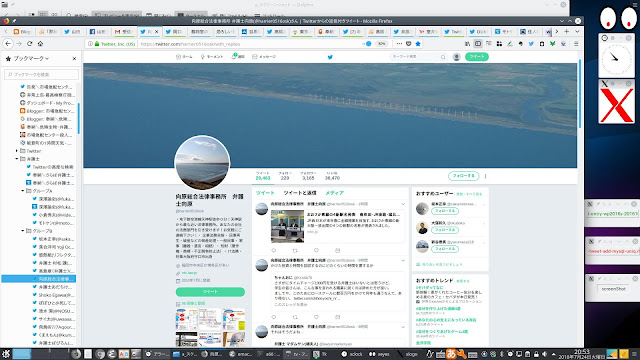Click the green extension icon in toolbar
The width and height of the screenshot is (640, 360).
point(552,44)
